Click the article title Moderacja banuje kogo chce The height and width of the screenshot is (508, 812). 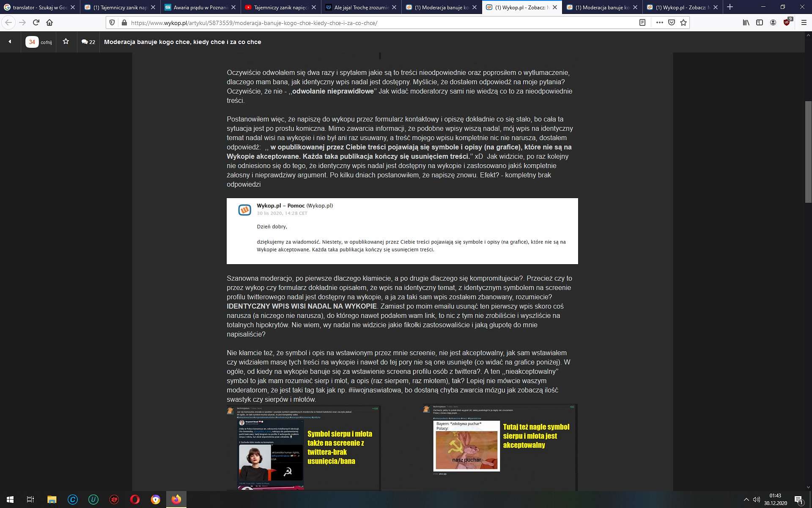183,42
